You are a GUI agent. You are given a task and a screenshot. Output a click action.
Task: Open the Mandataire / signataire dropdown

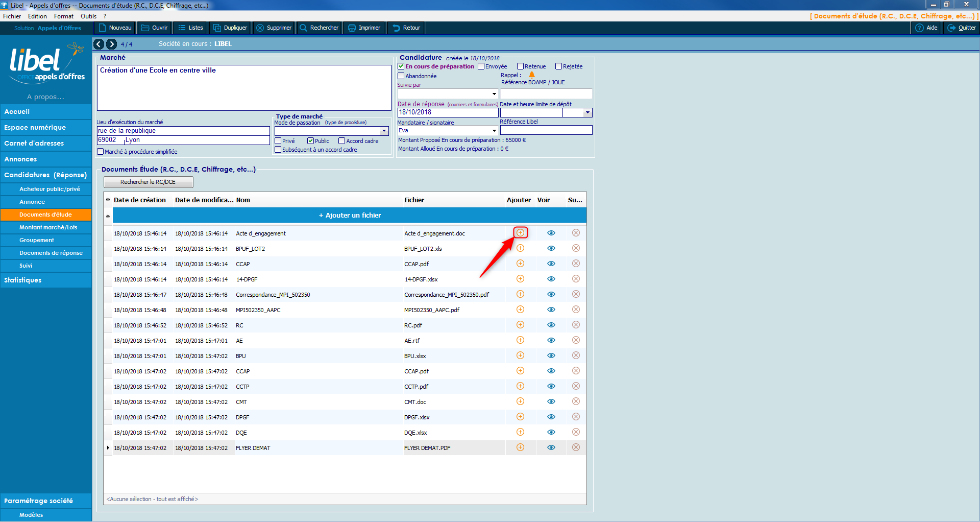point(494,131)
